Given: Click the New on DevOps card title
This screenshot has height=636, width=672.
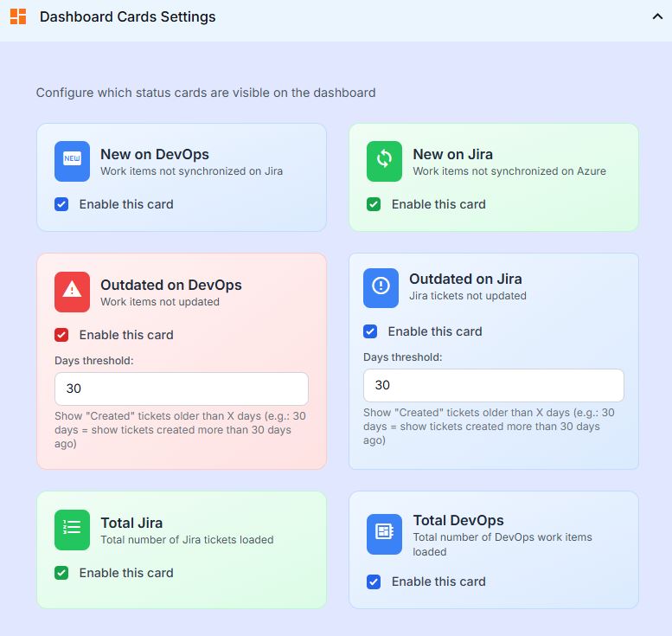Looking at the screenshot, I should [155, 154].
